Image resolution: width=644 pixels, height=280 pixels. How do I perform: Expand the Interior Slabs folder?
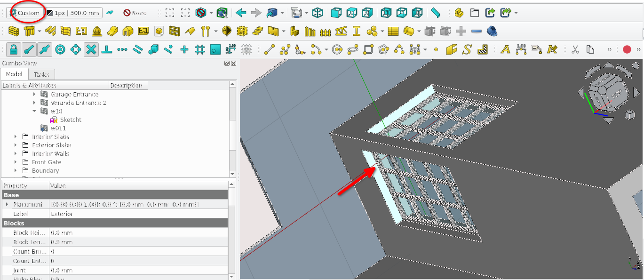[16, 137]
